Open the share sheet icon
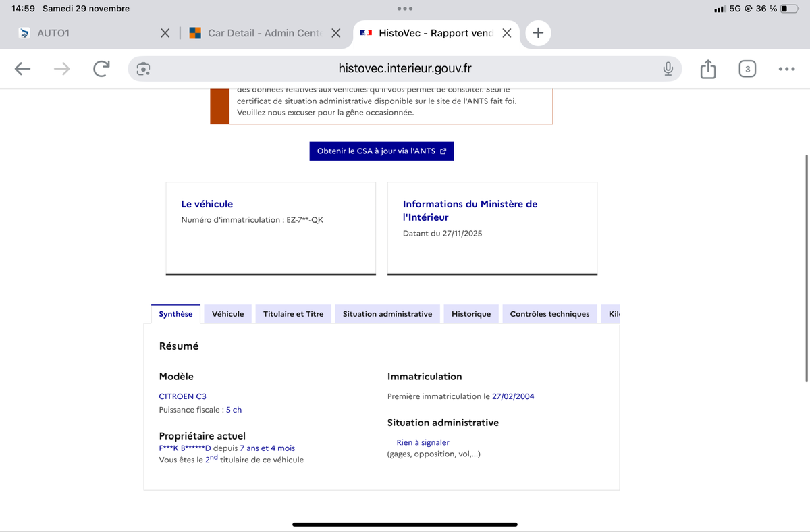 point(707,68)
